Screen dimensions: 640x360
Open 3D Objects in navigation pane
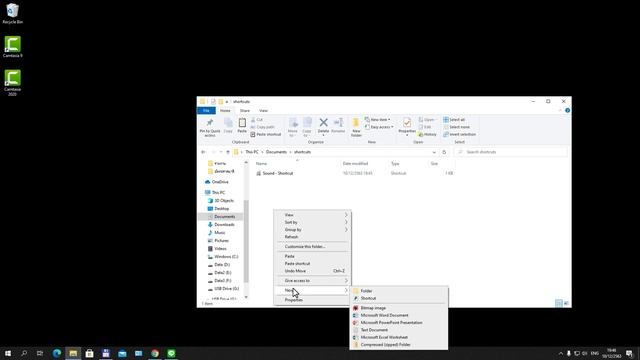click(224, 200)
